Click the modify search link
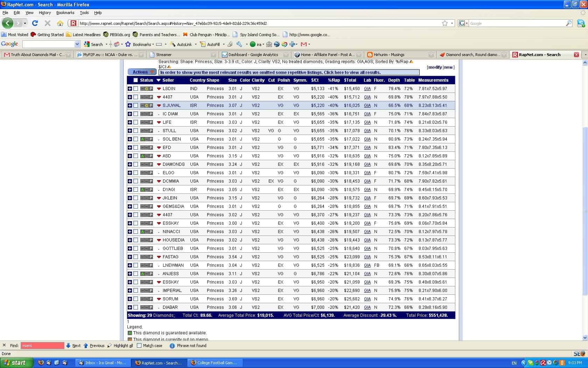 tap(435, 67)
